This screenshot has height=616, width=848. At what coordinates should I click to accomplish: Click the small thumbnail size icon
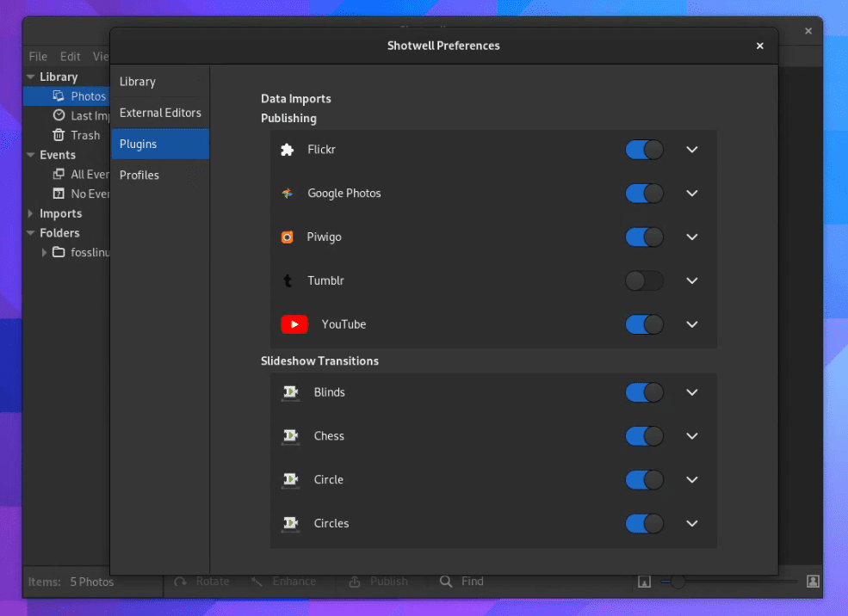pos(644,582)
